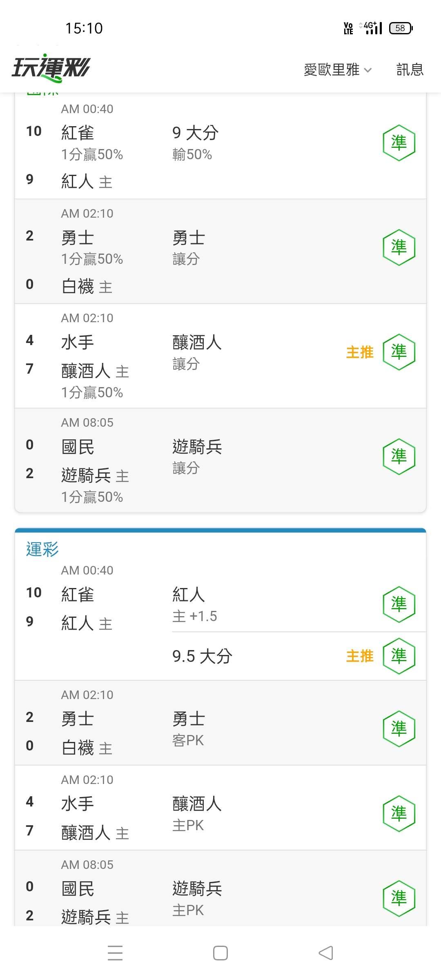Screen dimensions: 441x980
Task: Open Android recent apps menu button
Action: 115,953
